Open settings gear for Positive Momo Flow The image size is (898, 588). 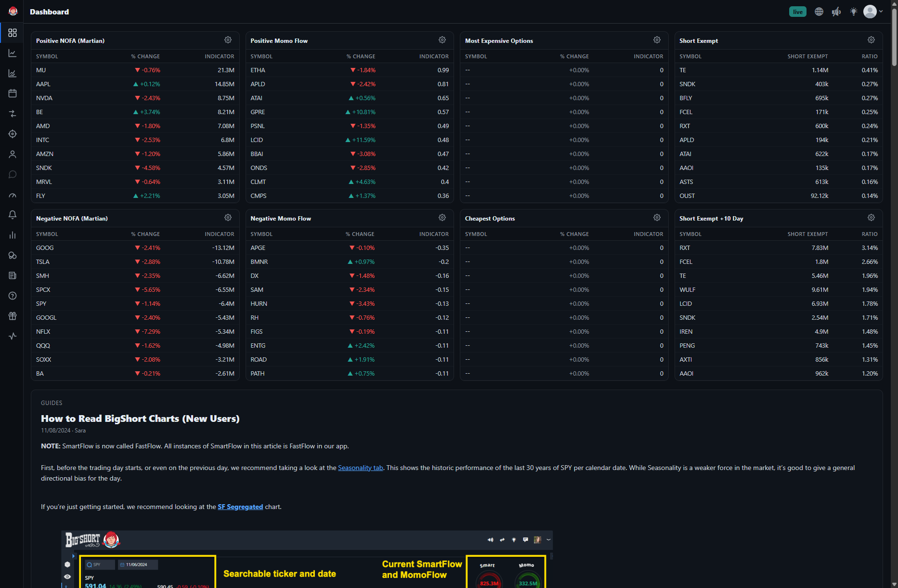click(442, 40)
